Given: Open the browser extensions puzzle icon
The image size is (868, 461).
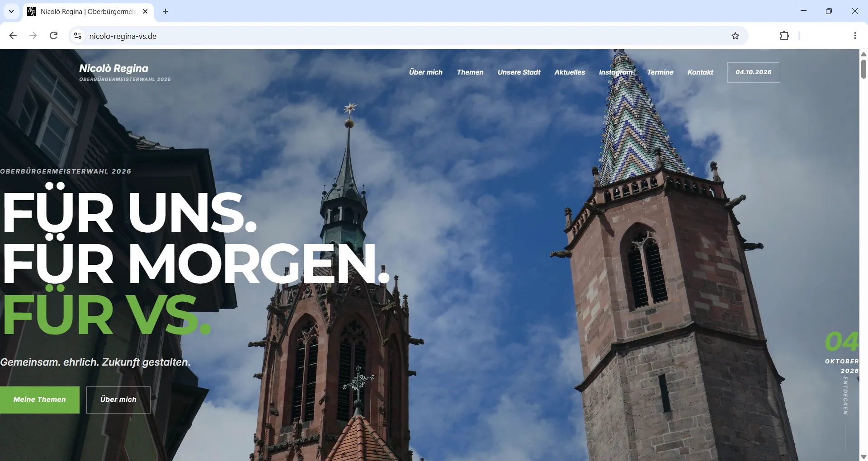Looking at the screenshot, I should 784,36.
